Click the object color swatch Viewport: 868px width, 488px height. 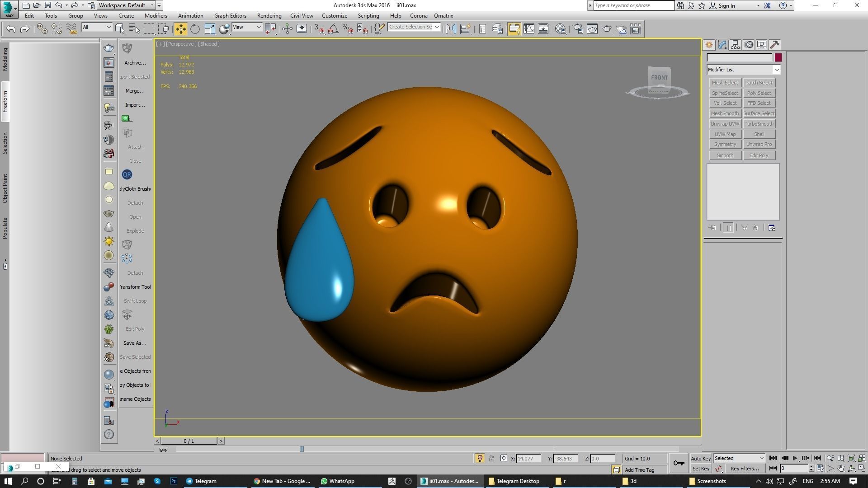(x=778, y=58)
